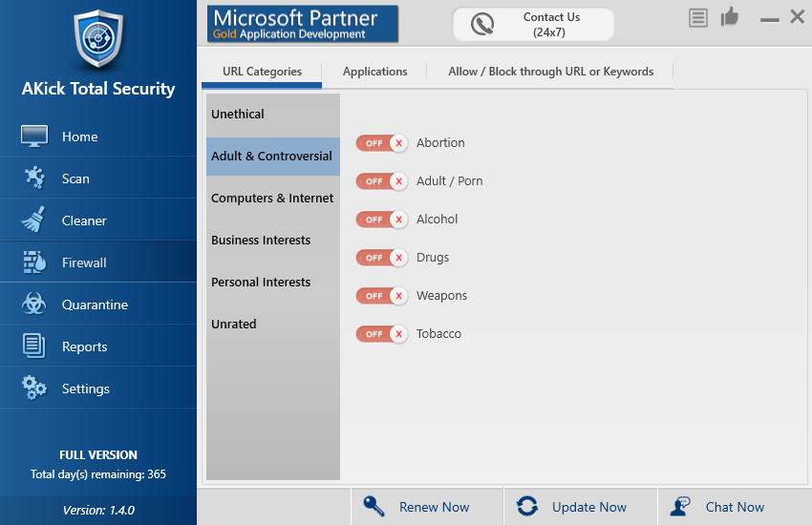The image size is (812, 525).
Task: Open the Cleaner section label
Action: tap(84, 220)
